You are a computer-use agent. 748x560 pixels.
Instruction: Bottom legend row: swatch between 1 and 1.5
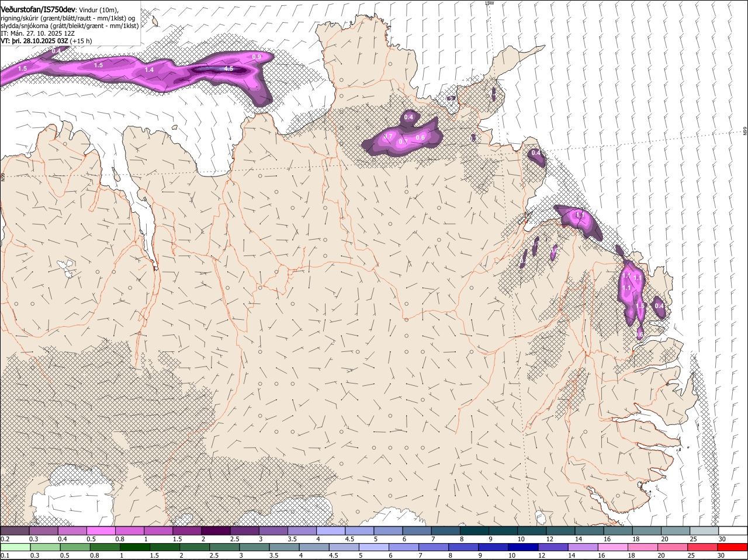point(135,547)
